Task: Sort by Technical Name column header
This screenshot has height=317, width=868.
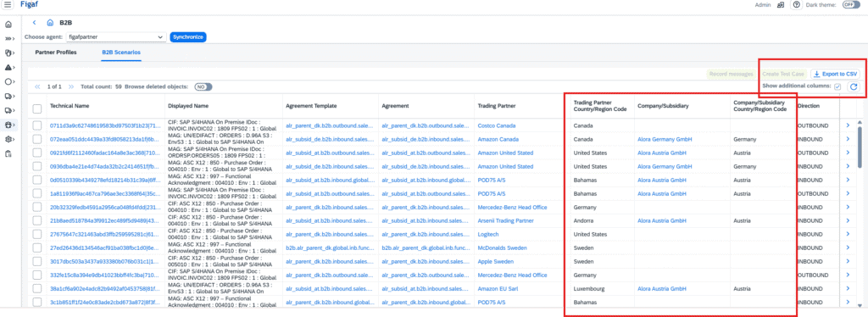Action: click(70, 105)
